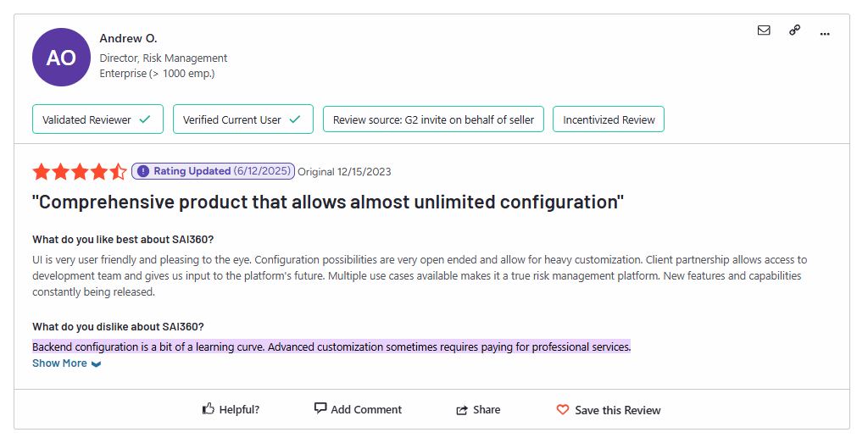Click the AO reviewer avatar
Image resolution: width=868 pixels, height=438 pixels.
coord(61,58)
